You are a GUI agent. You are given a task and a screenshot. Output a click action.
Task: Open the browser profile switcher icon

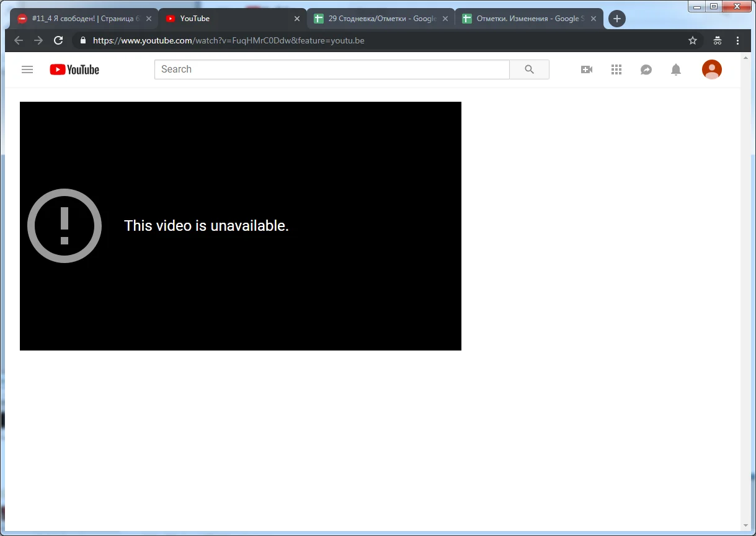(x=717, y=40)
